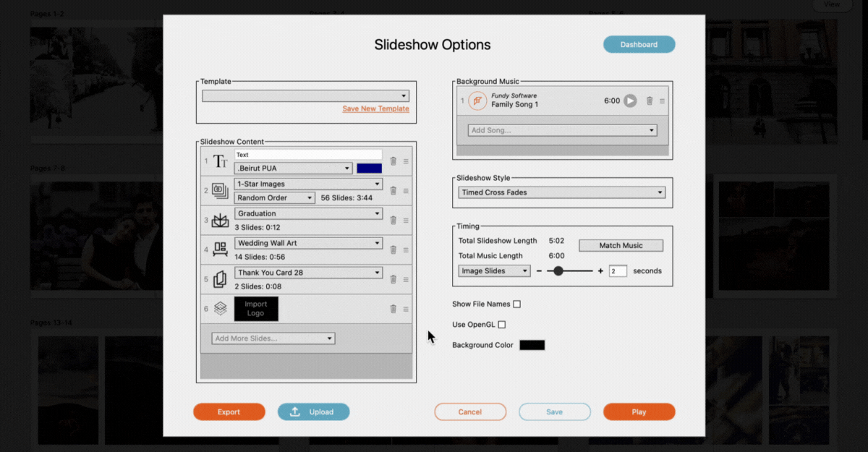Enable Show File Names checkbox
The image size is (868, 452).
516,304
